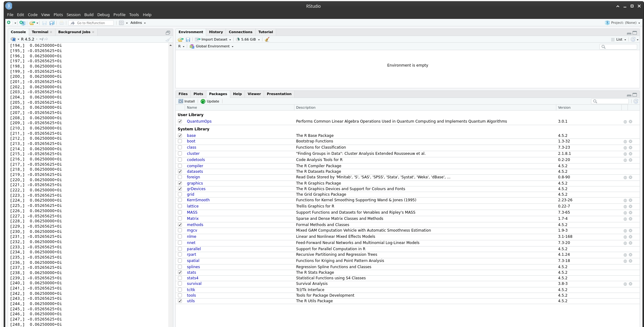Switch to the Plots tab
Viewport: 644px width, 327px height.
pyautogui.click(x=198, y=94)
